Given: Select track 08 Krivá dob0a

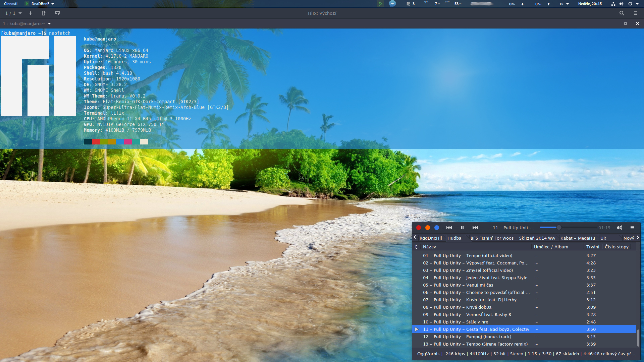Looking at the screenshot, I should click(524, 307).
